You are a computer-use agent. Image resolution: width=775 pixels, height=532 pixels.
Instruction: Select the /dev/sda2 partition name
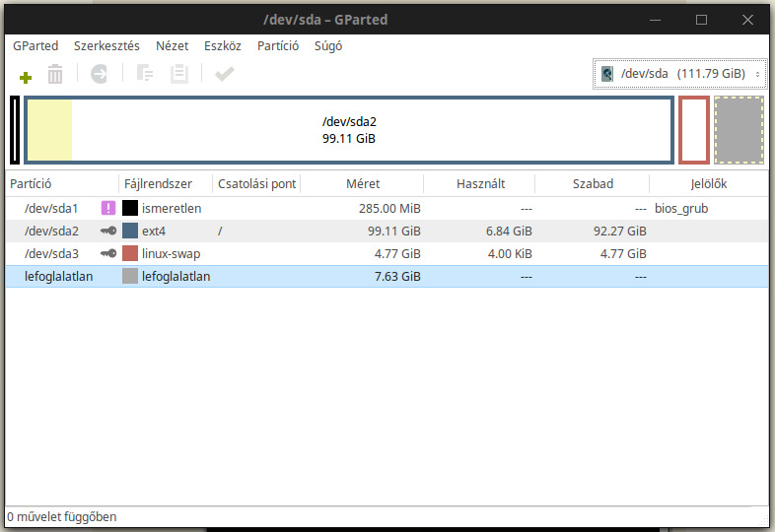(x=51, y=231)
